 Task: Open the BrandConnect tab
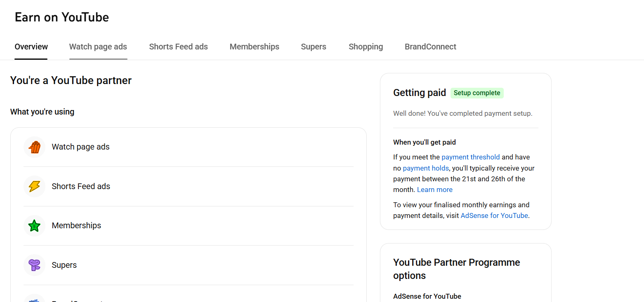(x=430, y=47)
